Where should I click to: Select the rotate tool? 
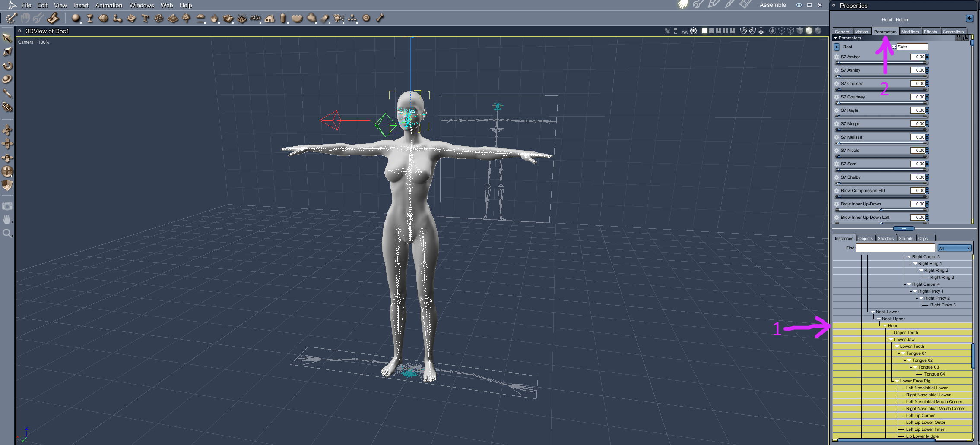7,66
